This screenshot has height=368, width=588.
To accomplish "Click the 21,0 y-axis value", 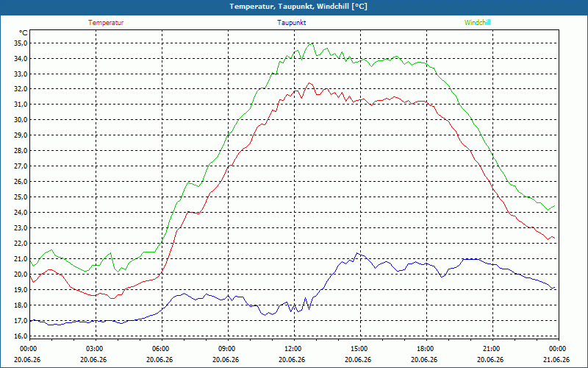I will pos(21,259).
